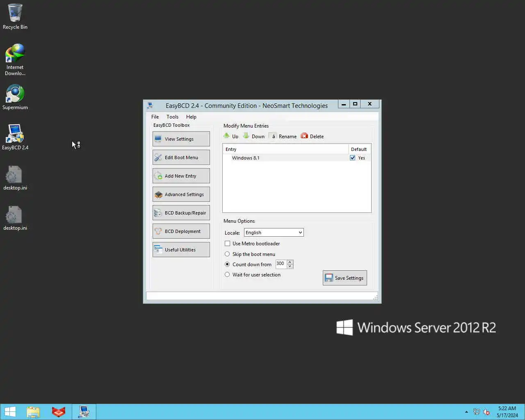Open the Windows Start button
Viewport: 525px width, 420px height.
coord(10,412)
